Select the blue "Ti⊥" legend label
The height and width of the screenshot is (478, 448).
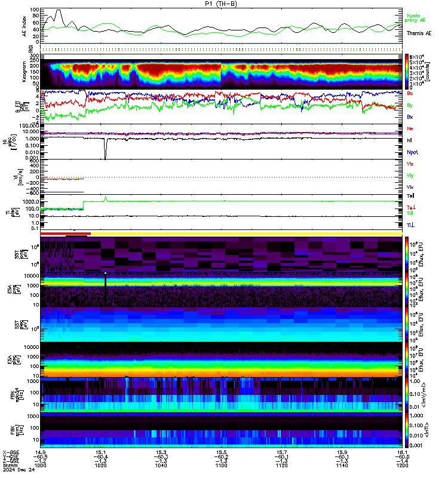pyautogui.click(x=410, y=225)
